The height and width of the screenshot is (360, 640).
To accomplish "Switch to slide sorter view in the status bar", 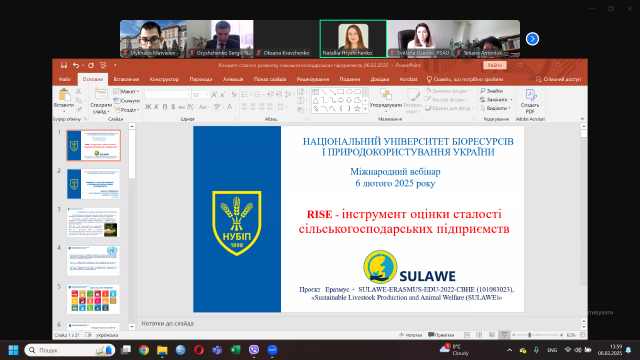I will pyautogui.click(x=479, y=335).
